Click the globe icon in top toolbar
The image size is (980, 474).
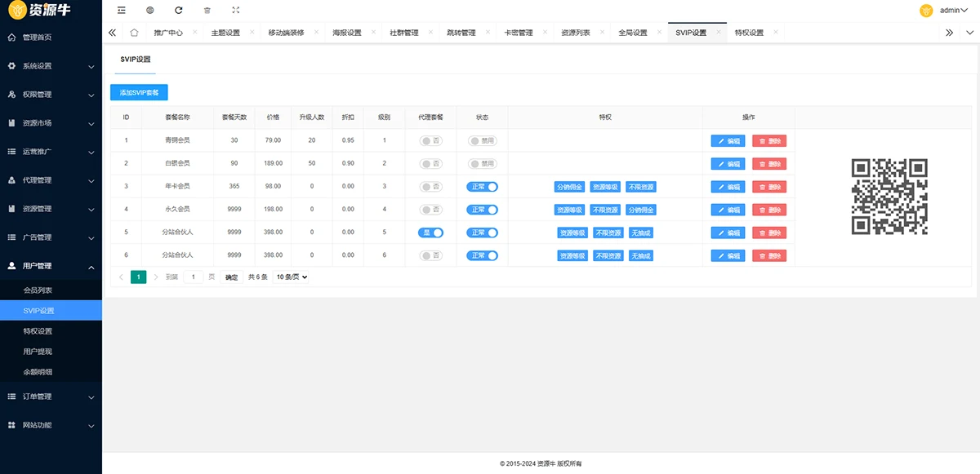point(149,11)
